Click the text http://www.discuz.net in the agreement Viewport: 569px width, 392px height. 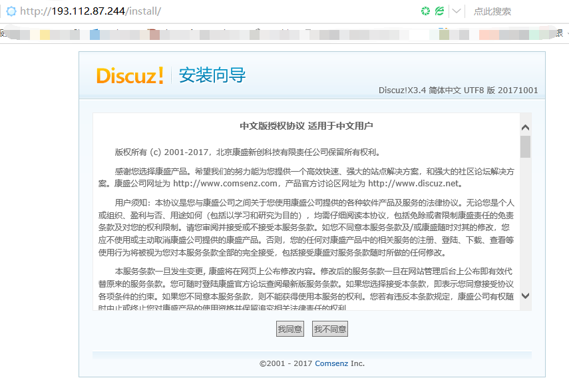point(414,183)
